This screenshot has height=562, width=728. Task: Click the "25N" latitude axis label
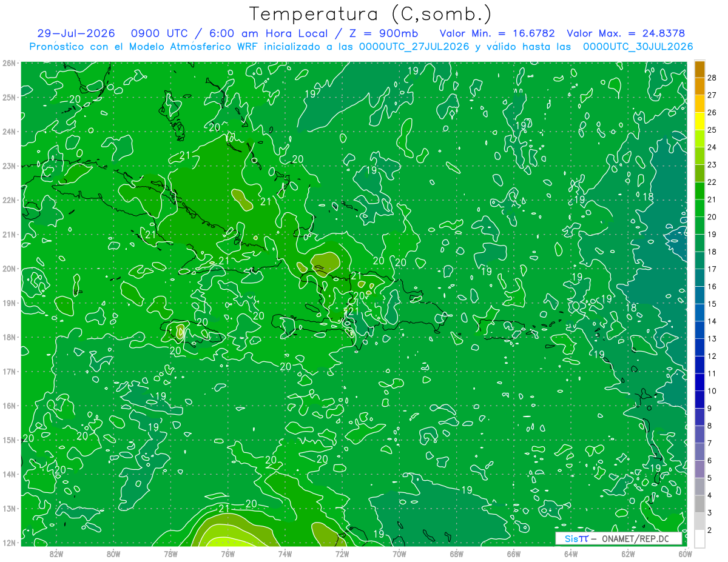click(9, 97)
